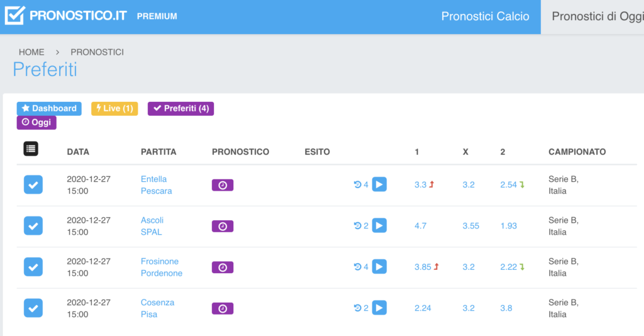Open the purple clock pronostico for Frosinone Pordenone
This screenshot has height=336, width=644.
tap(223, 267)
